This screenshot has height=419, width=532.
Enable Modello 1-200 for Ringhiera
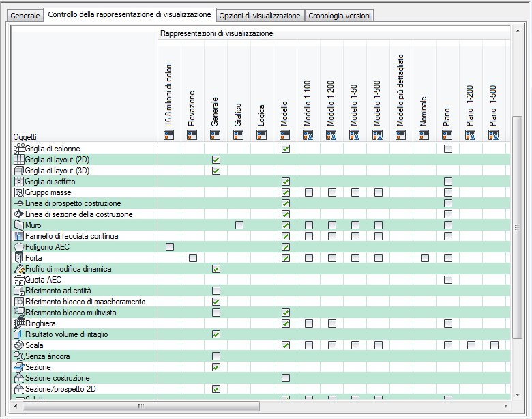coord(332,323)
